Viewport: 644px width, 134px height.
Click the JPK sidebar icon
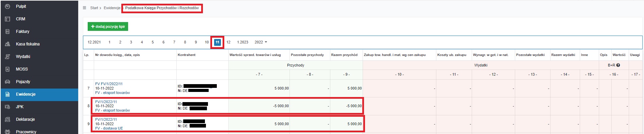point(7,107)
